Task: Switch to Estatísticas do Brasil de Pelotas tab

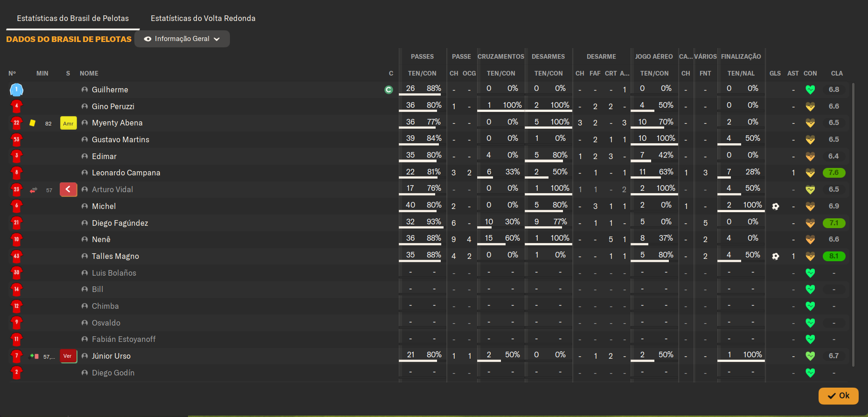Action: [x=73, y=18]
